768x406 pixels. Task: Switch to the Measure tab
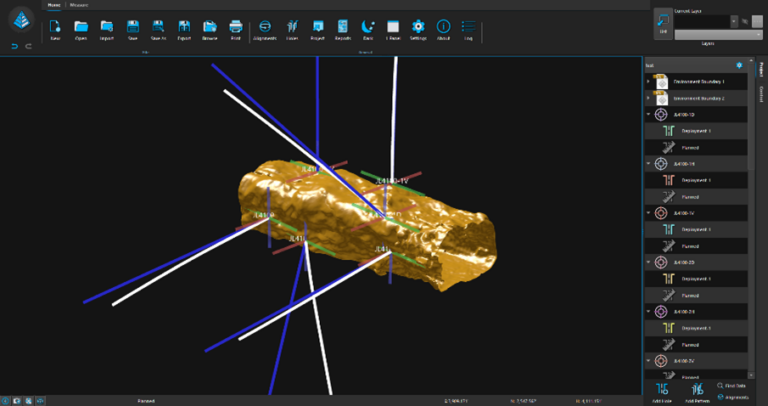[x=78, y=5]
